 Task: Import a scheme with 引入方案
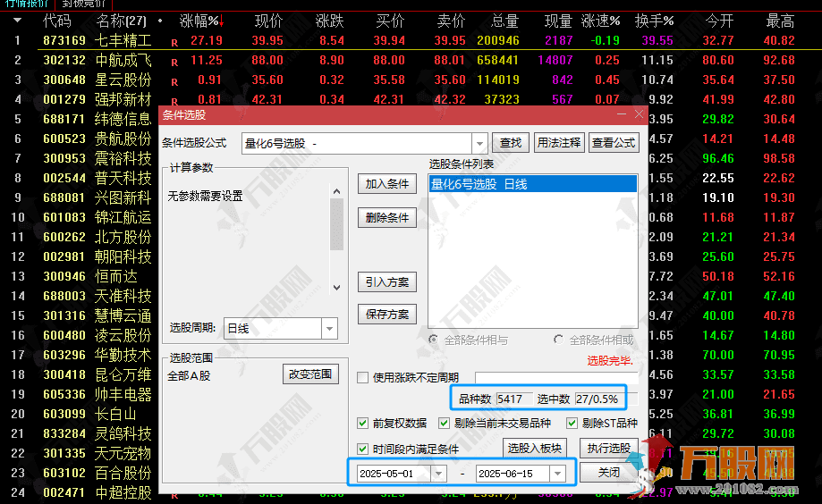[x=387, y=281]
